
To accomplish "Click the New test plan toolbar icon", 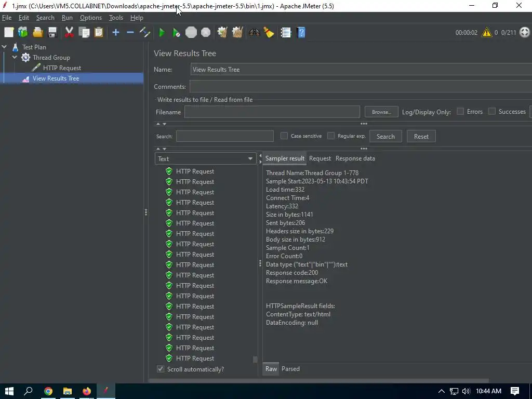I will tap(9, 33).
